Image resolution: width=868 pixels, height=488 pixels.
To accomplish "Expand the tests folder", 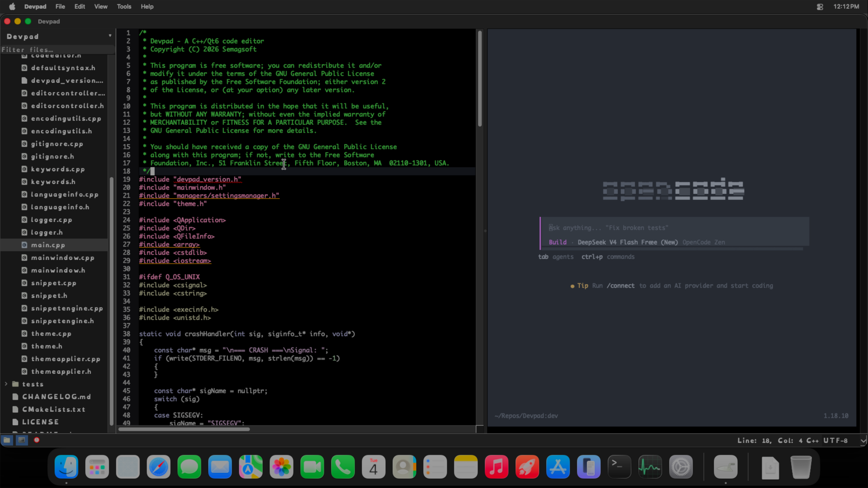I will pos(6,384).
